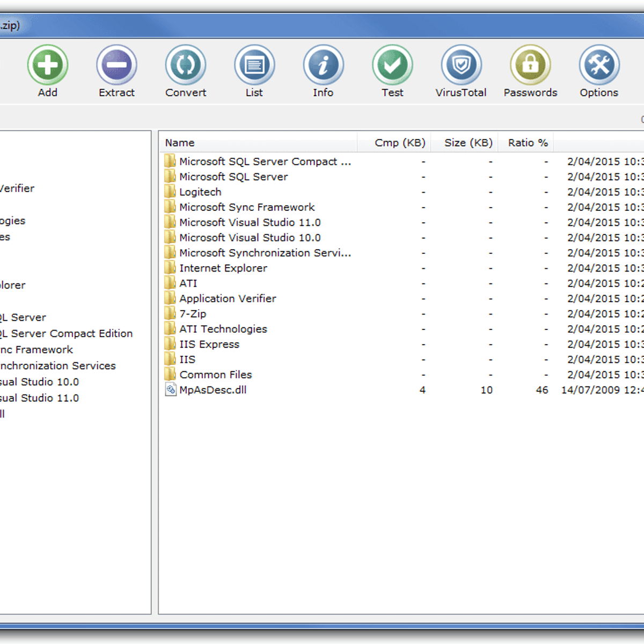
Task: Click the Extract toolbar icon
Action: click(116, 65)
